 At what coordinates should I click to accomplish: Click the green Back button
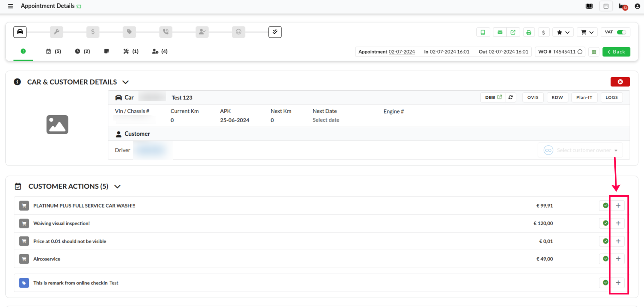[616, 52]
